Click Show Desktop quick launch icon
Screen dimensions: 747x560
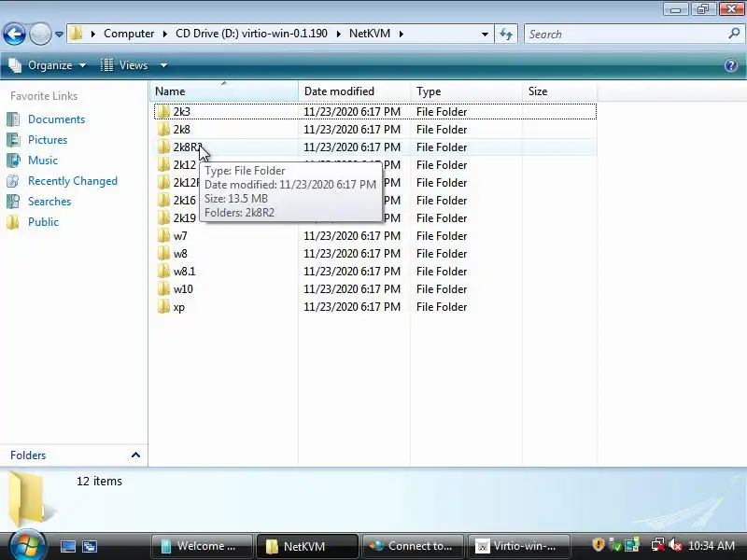click(x=67, y=546)
